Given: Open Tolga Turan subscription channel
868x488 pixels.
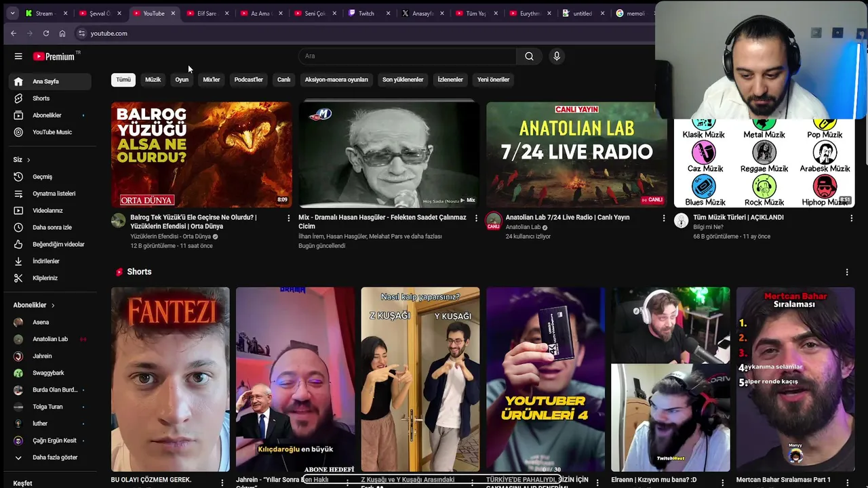Looking at the screenshot, I should tap(50, 407).
